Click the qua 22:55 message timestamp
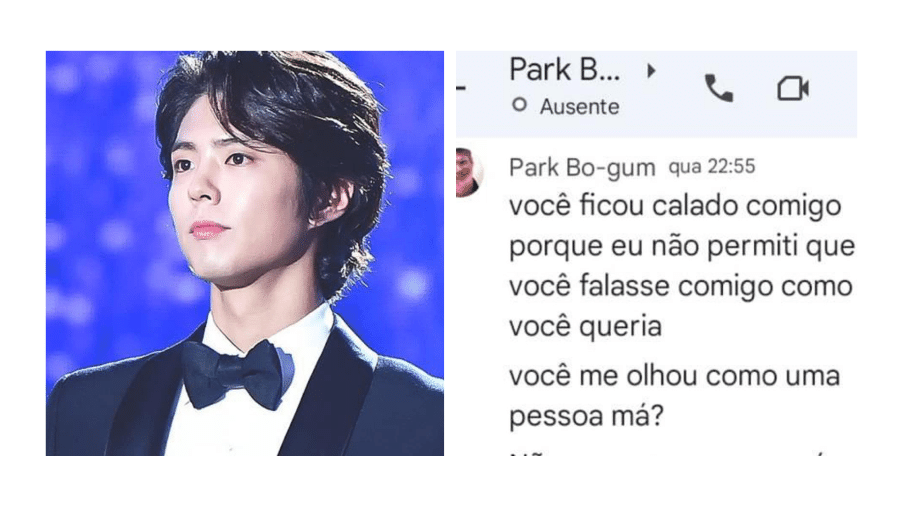 [x=712, y=166]
